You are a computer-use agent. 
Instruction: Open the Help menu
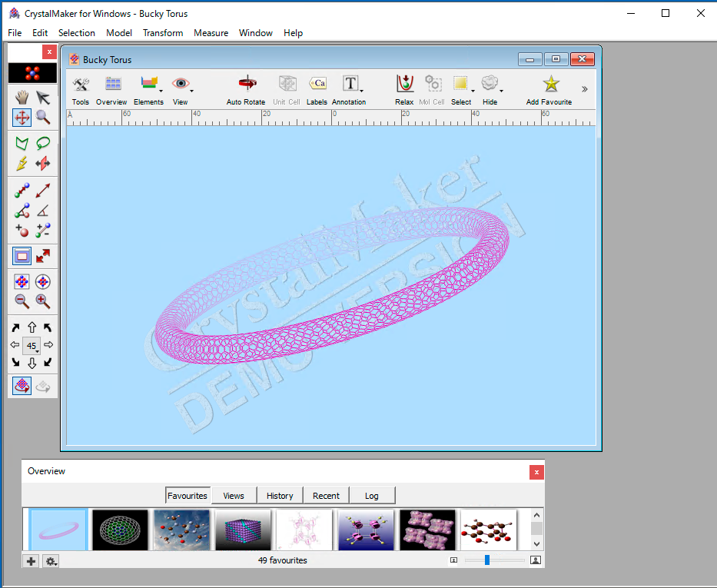pyautogui.click(x=293, y=33)
